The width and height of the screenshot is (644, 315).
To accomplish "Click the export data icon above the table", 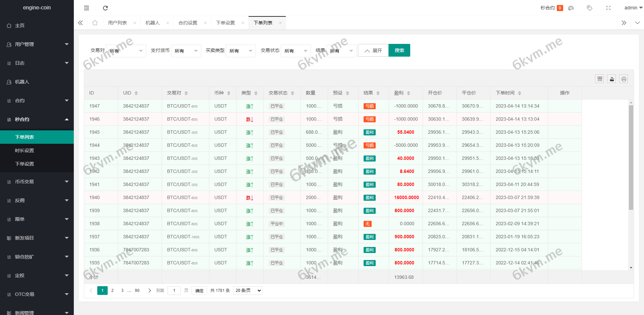I will point(611,79).
